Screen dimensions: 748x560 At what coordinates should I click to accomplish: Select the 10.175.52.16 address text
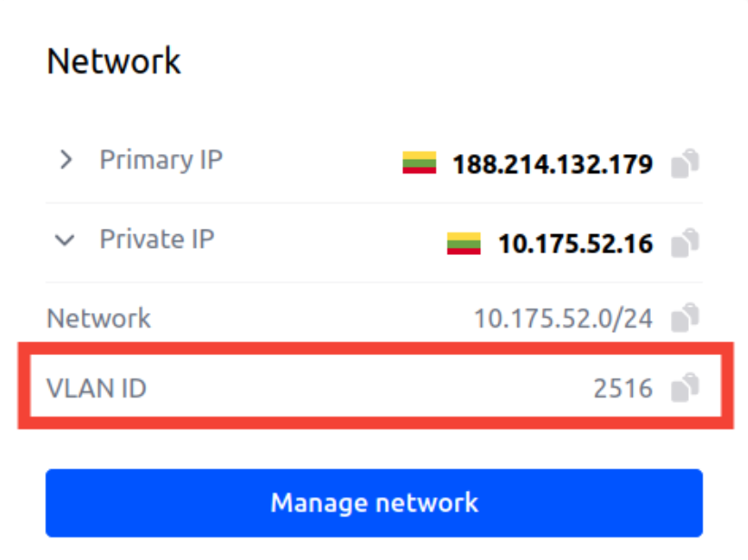[575, 243]
